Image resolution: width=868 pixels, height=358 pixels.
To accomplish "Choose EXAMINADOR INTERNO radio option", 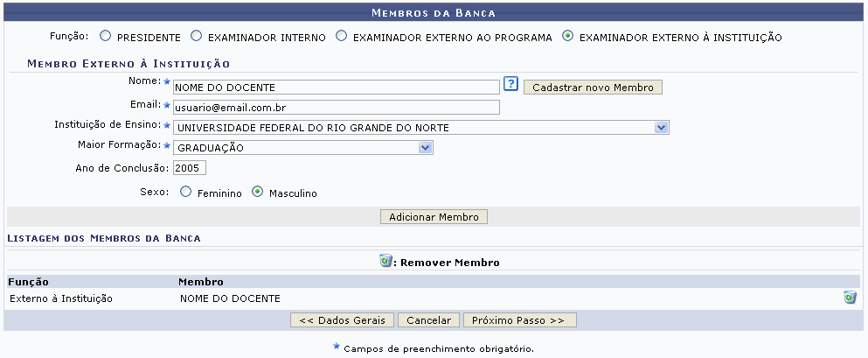I will coord(197,38).
